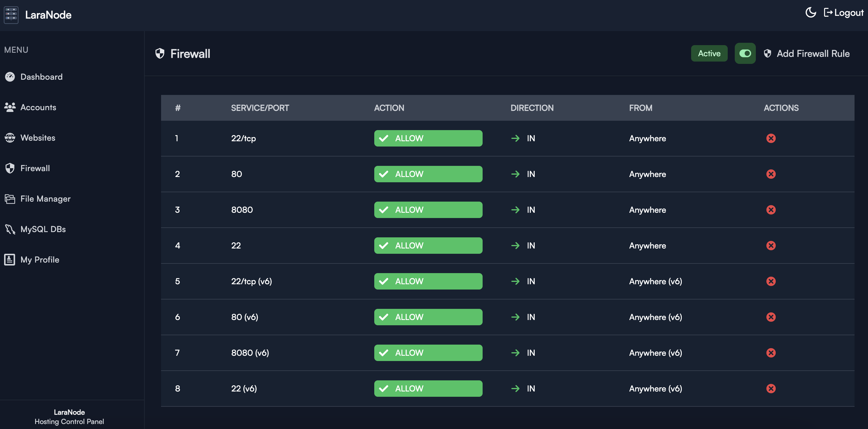Toggle dark mode with the moon icon
Screen dimensions: 868x429
810,13
